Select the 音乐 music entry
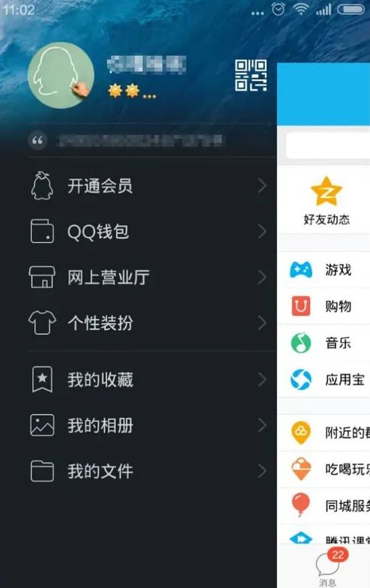The height and width of the screenshot is (588, 370). (x=324, y=343)
